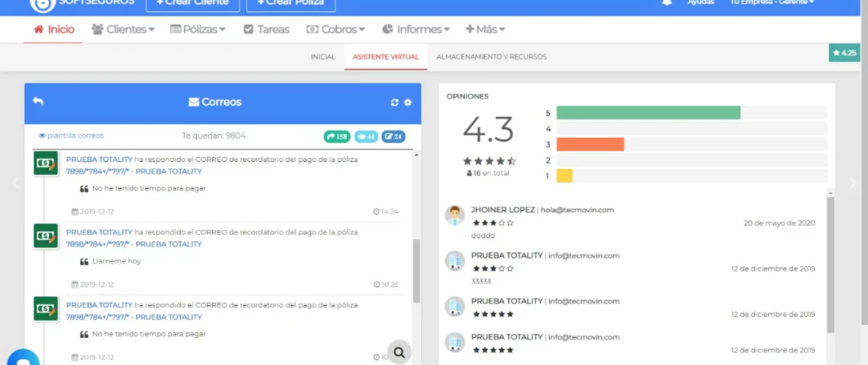Image resolution: width=868 pixels, height=365 pixels.
Task: Click previous carousel arrow at left edge
Action: coord(15,182)
